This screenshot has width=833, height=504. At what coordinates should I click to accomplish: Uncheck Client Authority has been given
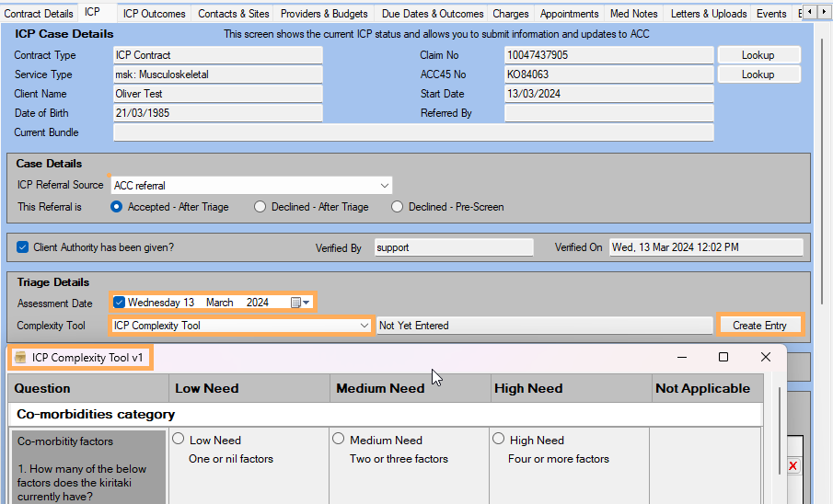click(23, 247)
